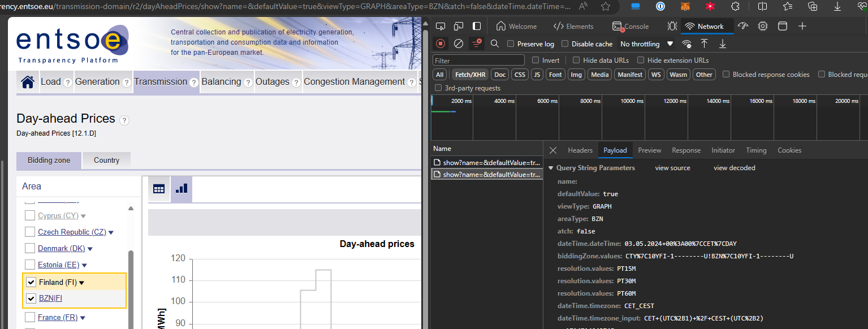Uncheck the Finland (FI) checkbox
868x329 pixels.
pos(31,282)
